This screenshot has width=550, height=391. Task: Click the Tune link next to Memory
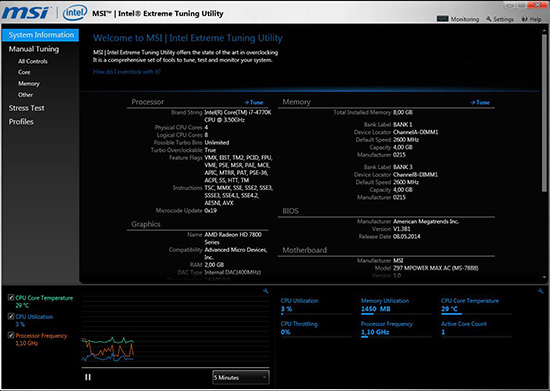[480, 102]
